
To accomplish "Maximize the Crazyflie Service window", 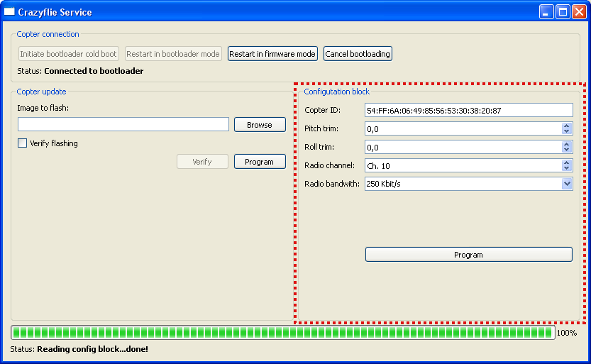I will point(563,12).
